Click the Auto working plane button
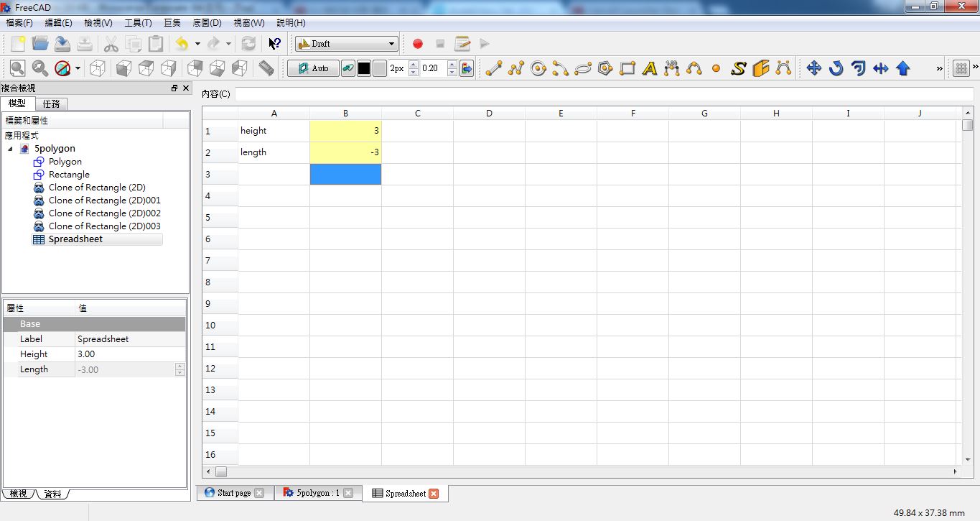 point(313,68)
